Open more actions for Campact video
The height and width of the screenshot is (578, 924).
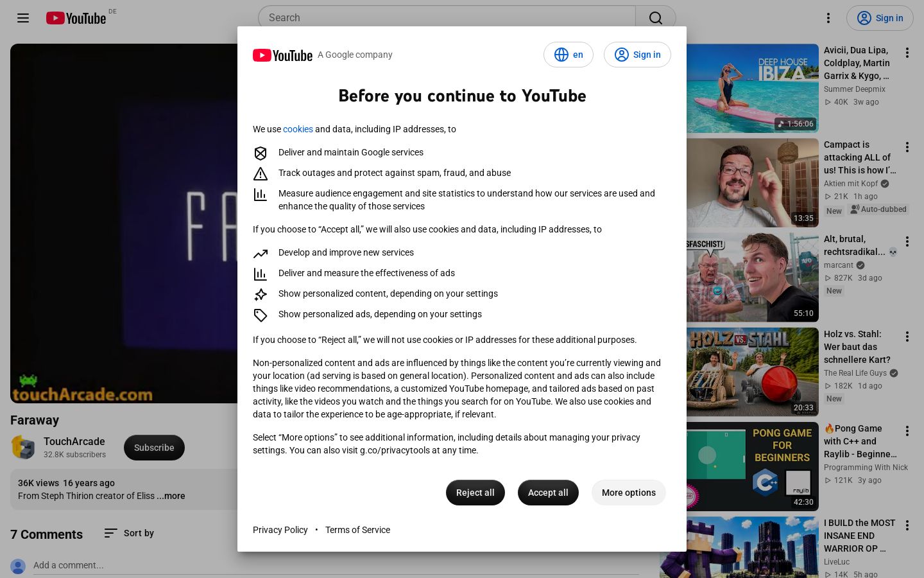[907, 147]
